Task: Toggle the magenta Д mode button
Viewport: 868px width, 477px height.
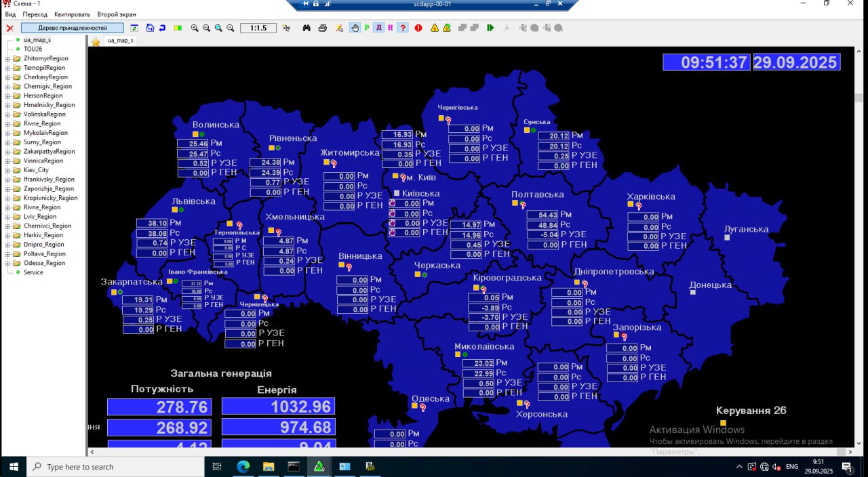Action: tap(379, 28)
